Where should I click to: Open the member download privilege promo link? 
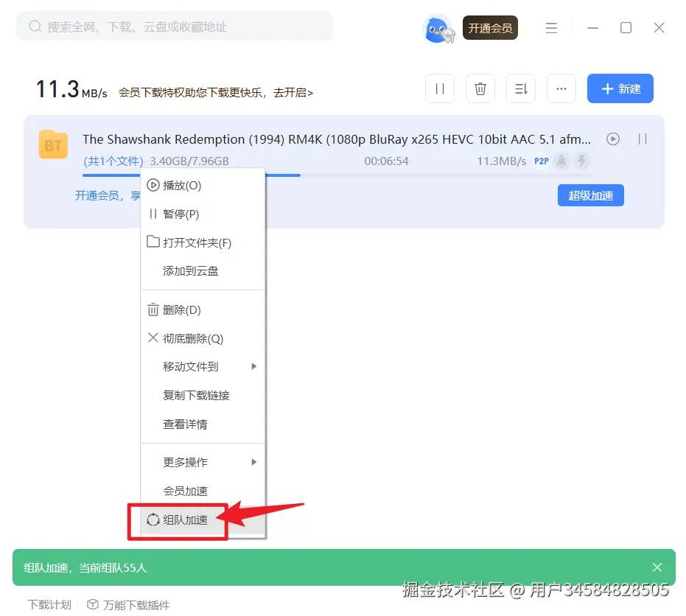[216, 93]
